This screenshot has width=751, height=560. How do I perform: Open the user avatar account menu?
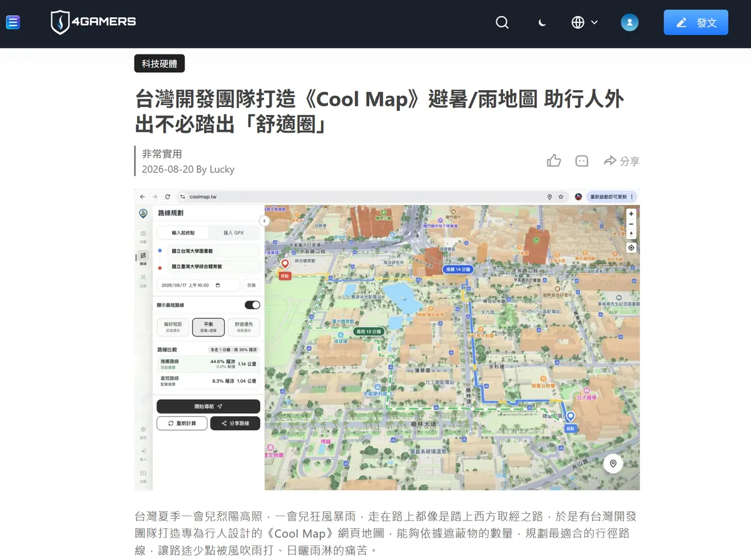630,23
